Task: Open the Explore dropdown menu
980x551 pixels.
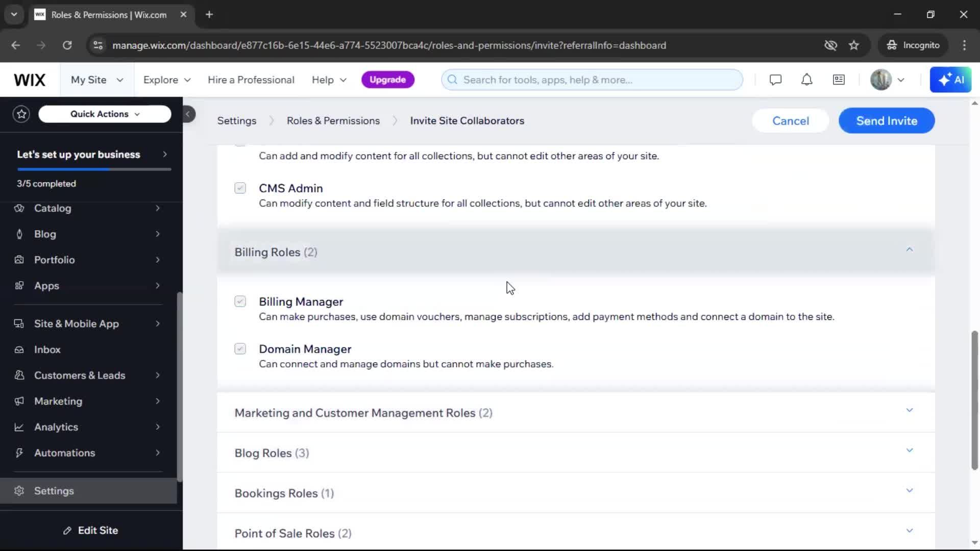Action: point(167,80)
